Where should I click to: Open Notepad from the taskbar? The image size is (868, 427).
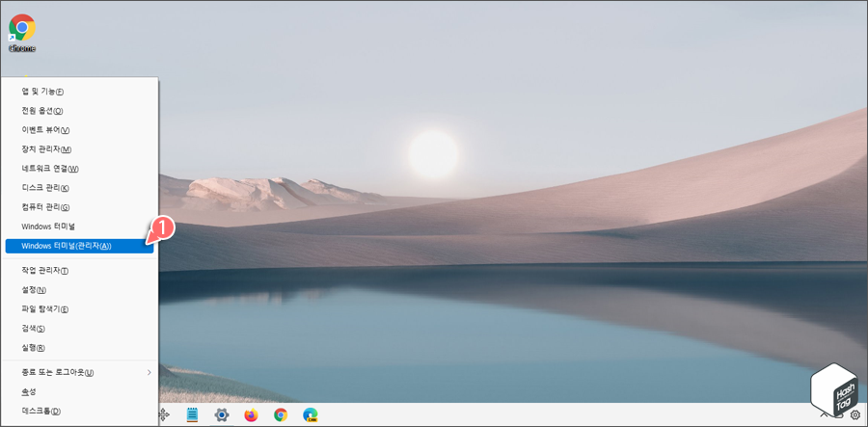192,414
